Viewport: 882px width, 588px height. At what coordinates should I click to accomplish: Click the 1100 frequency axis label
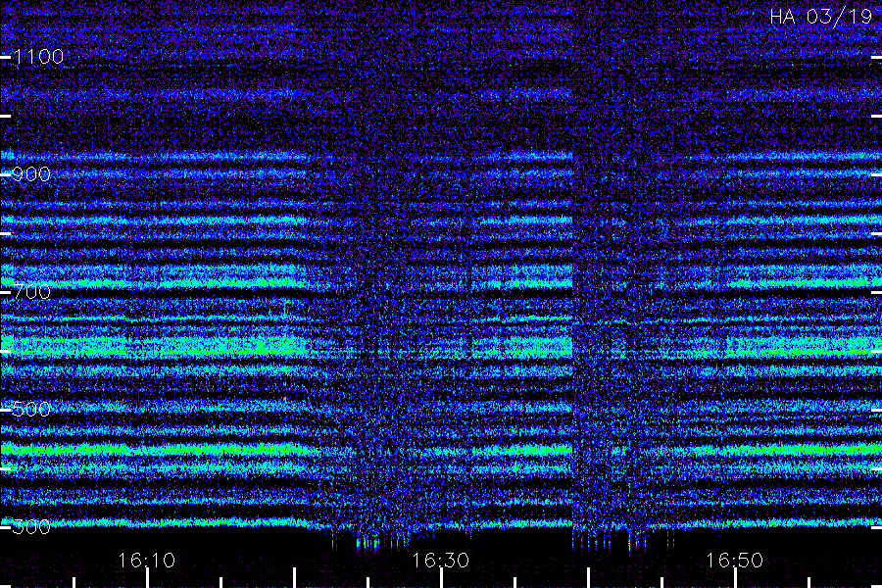point(38,56)
